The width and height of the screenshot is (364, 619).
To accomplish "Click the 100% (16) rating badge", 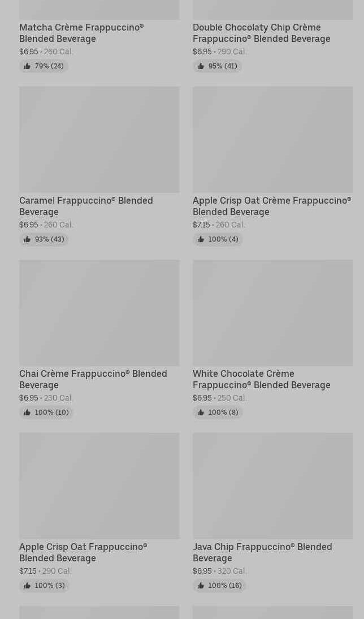I will tap(219, 586).
